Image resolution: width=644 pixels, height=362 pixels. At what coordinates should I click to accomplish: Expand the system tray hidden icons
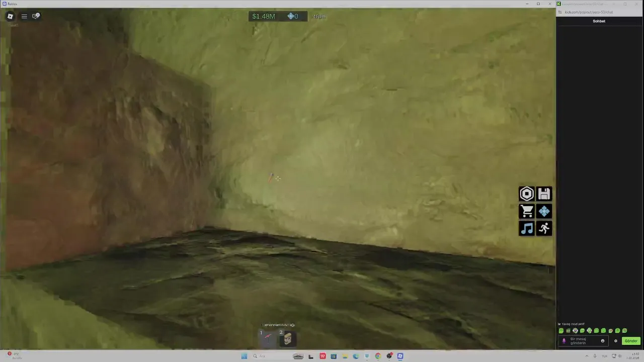[x=587, y=356]
